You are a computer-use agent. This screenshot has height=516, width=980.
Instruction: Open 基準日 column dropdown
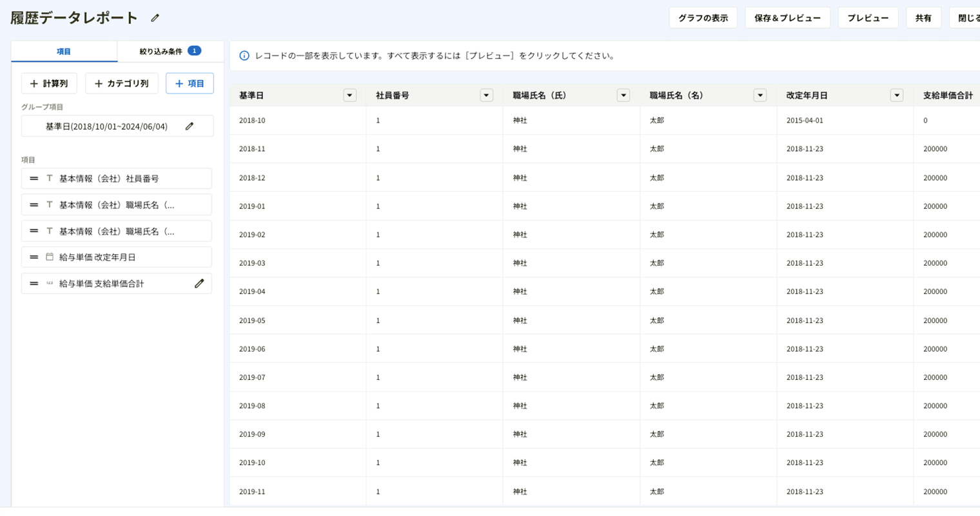(x=349, y=95)
